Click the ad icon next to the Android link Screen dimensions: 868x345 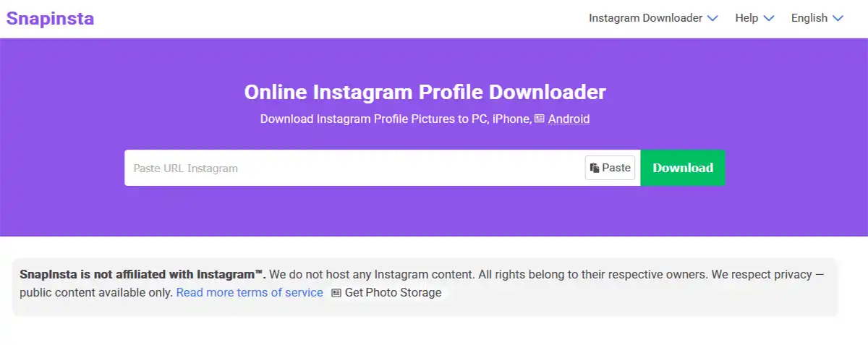539,119
